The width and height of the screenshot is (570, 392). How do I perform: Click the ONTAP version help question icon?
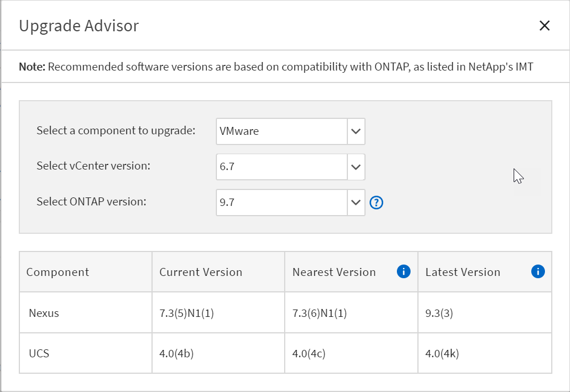click(x=376, y=203)
